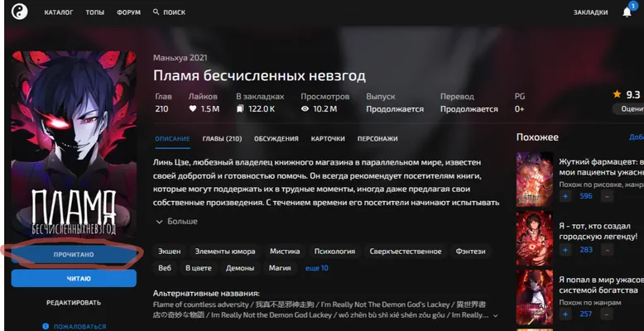
Task: Expand description with Больше
Action: point(177,221)
